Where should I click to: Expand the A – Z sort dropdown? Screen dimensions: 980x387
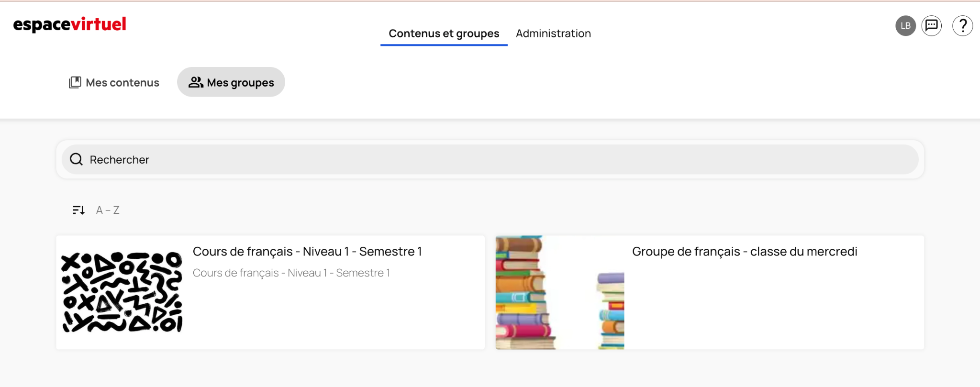[x=108, y=210]
